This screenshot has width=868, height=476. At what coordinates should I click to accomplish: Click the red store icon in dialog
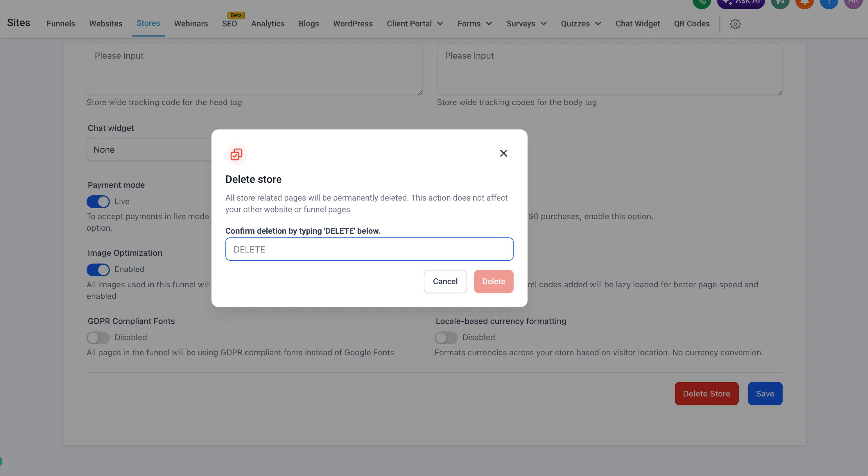[x=236, y=154]
